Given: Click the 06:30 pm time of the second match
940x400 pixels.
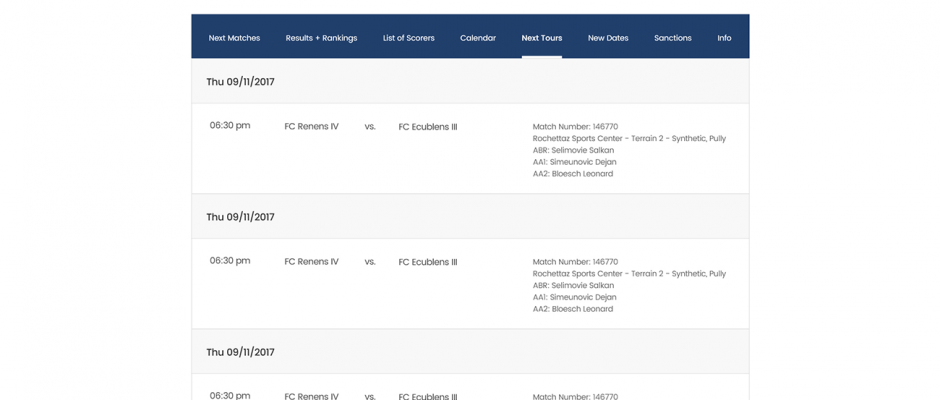Looking at the screenshot, I should click(x=230, y=260).
